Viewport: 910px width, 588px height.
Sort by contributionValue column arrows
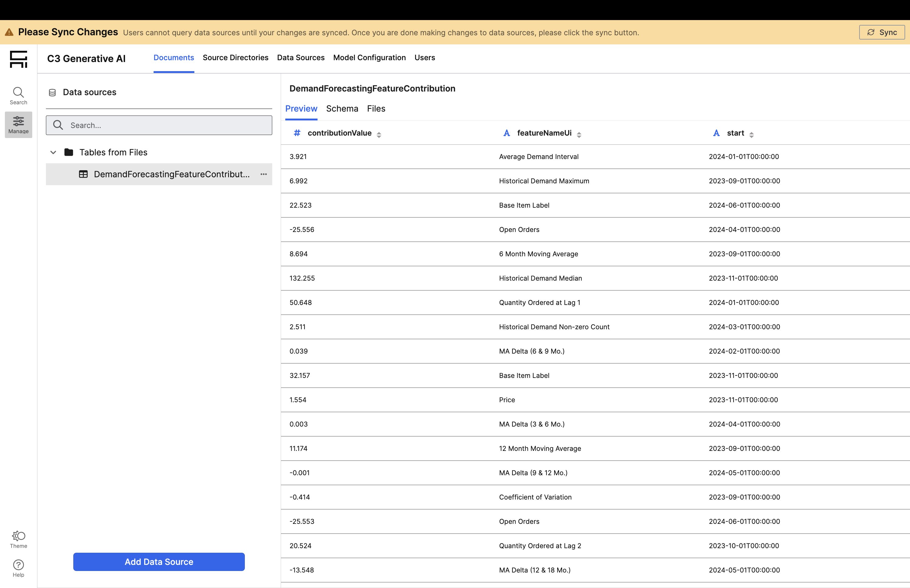point(379,134)
